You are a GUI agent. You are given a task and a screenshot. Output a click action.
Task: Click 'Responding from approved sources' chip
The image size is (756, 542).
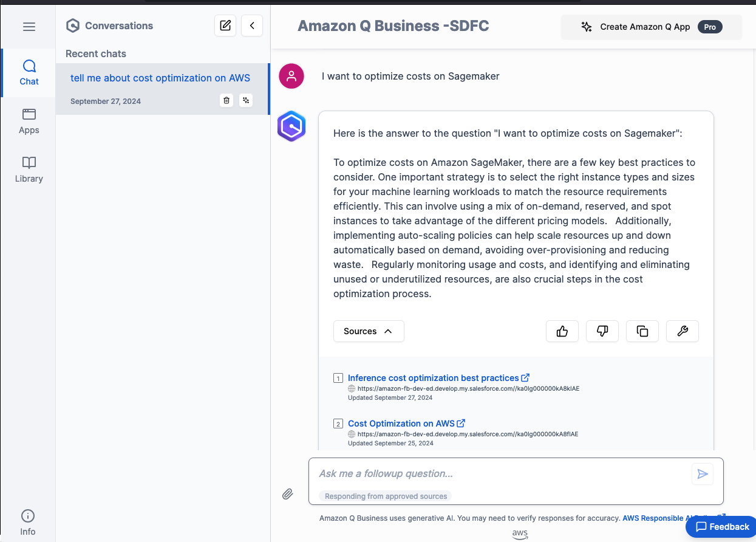386,496
